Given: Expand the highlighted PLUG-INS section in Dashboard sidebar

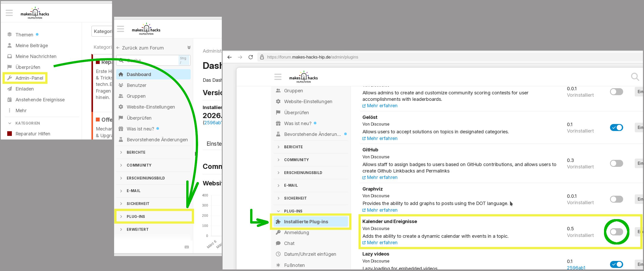Looking at the screenshot, I should [x=135, y=216].
